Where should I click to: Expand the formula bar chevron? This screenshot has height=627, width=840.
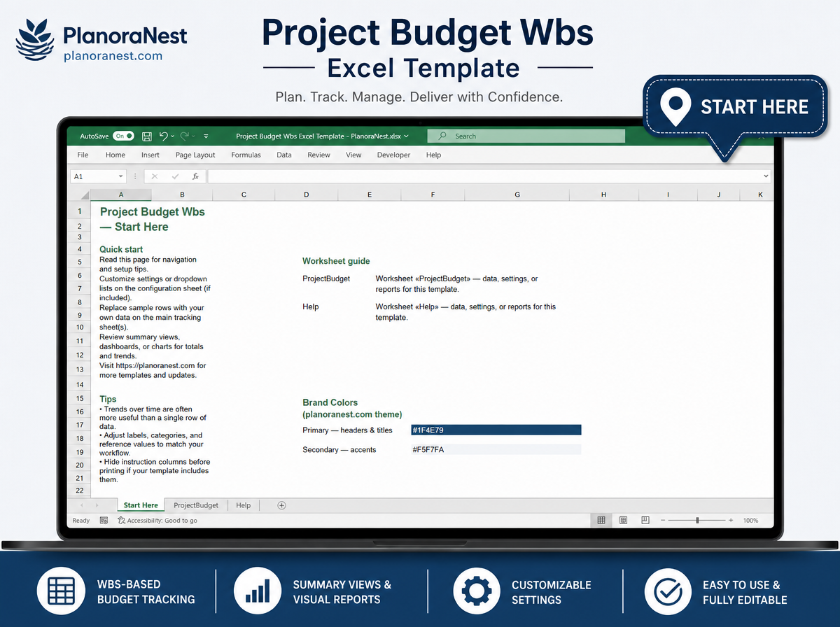click(766, 177)
